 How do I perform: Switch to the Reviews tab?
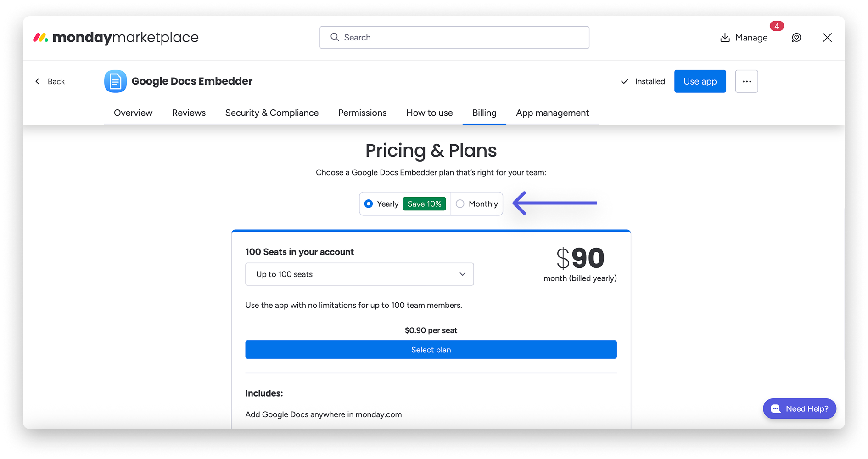point(189,113)
